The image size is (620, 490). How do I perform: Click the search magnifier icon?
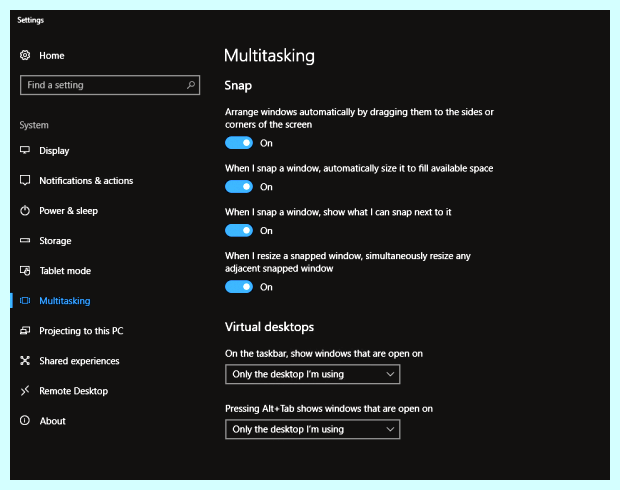click(x=191, y=85)
